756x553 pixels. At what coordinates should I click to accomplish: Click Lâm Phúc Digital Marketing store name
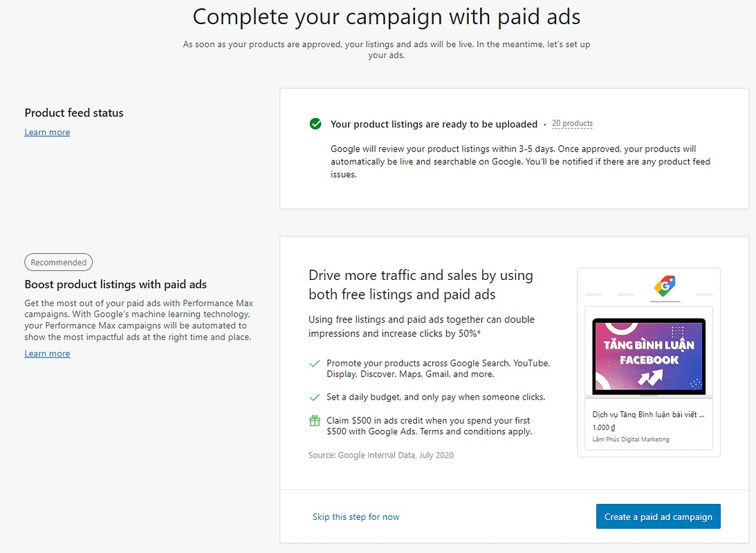coord(631,440)
